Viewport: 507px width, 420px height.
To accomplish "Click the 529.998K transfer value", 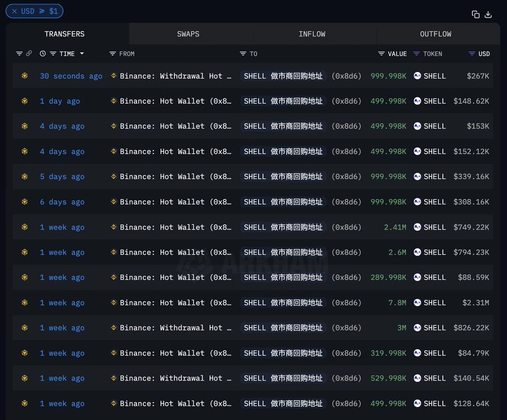I will click(388, 378).
